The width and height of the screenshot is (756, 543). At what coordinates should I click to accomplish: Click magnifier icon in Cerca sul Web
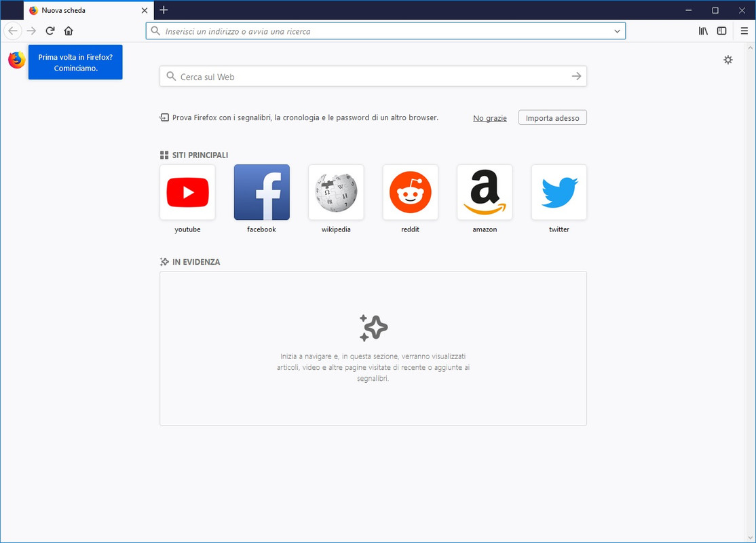(x=171, y=76)
